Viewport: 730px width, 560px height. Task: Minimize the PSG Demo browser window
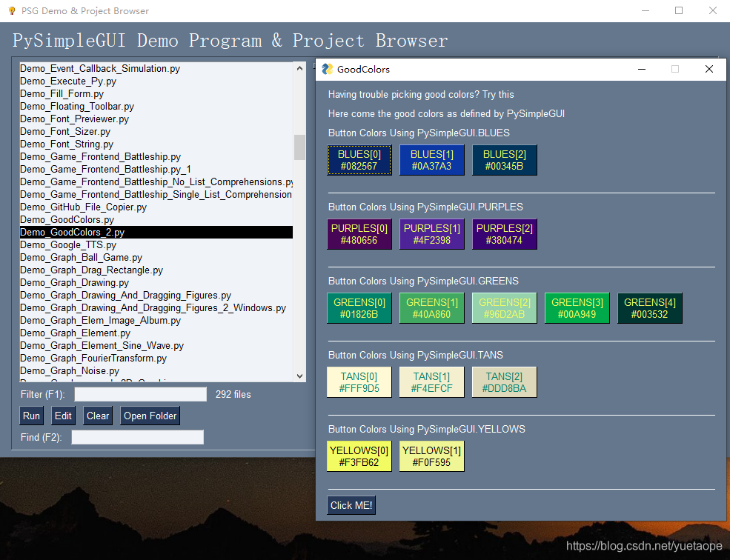[x=646, y=10]
